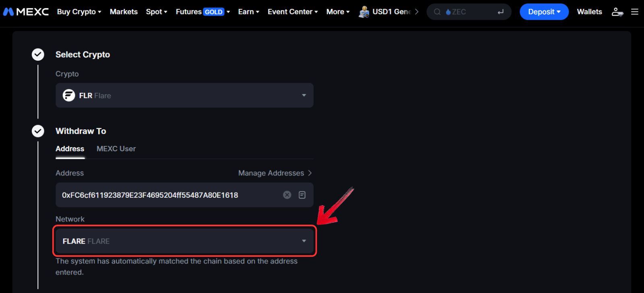Click the Withdraw To step checkmark
This screenshot has width=644, height=293.
pos(38,131)
